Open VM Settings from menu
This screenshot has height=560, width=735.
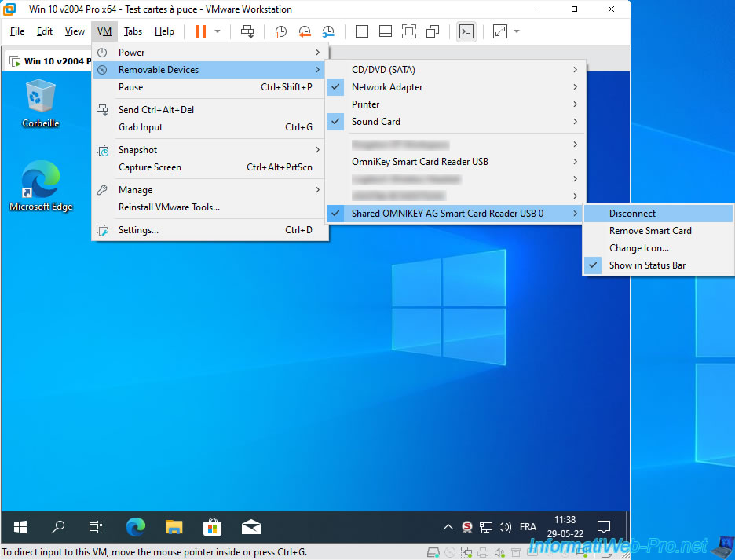[x=210, y=230]
